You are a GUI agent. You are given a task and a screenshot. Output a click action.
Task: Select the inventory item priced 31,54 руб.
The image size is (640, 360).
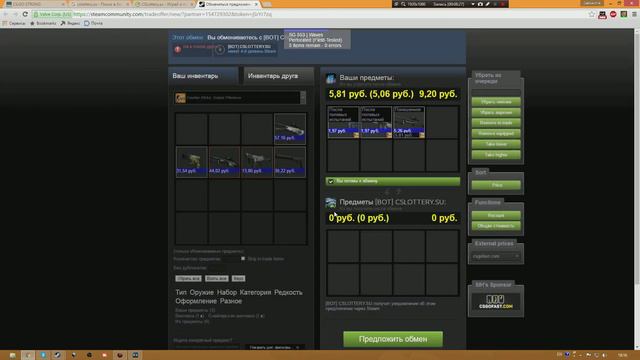(x=191, y=162)
